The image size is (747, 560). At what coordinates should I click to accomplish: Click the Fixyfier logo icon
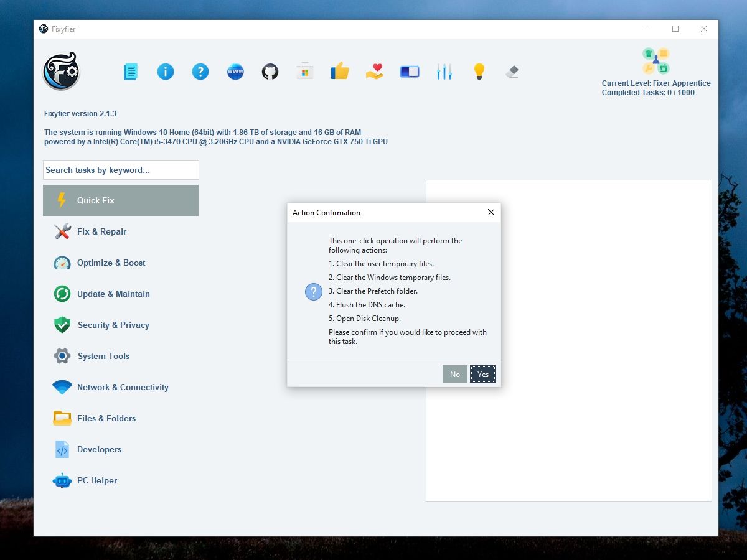point(61,72)
